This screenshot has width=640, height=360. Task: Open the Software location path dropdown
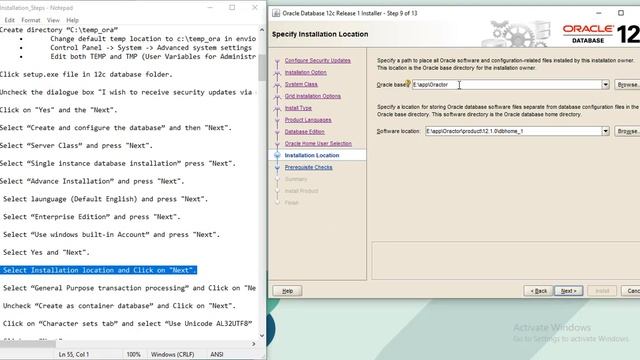[605, 131]
